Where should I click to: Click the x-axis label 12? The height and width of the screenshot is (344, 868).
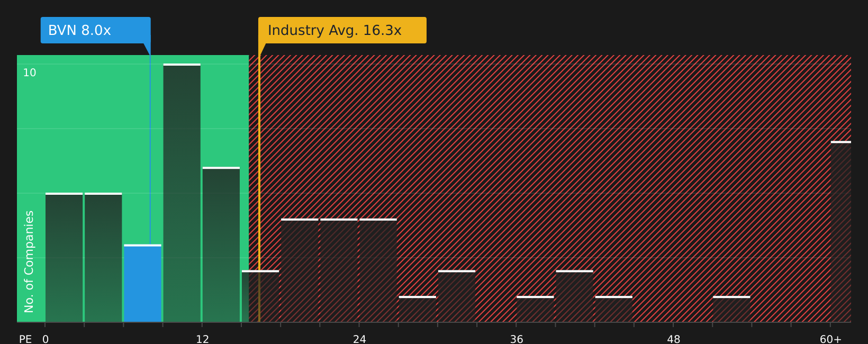tap(203, 339)
